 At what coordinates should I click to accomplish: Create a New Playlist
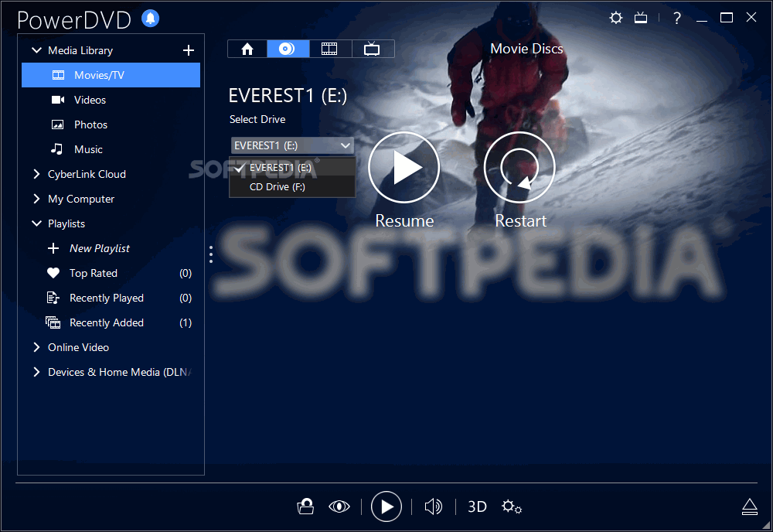click(x=99, y=248)
